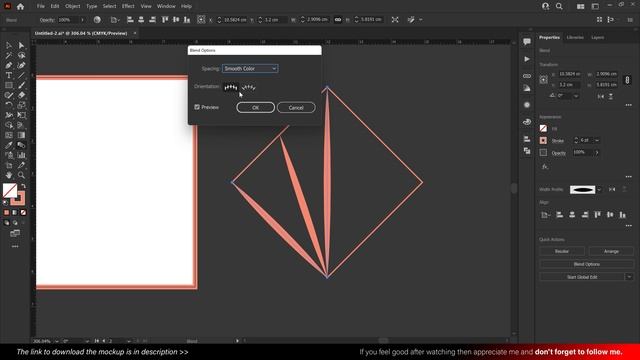This screenshot has height=360, width=640.
Task: Pick the Line Segment tool
Action: pyautogui.click(x=21, y=76)
